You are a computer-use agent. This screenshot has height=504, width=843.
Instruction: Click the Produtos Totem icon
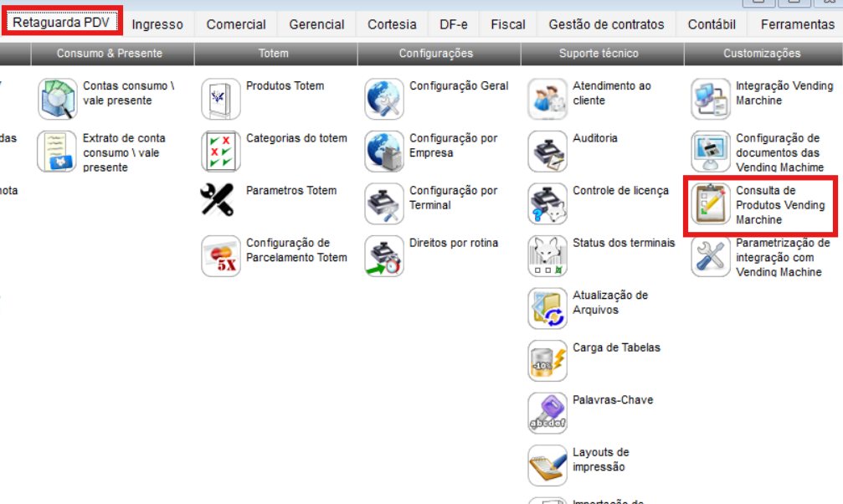[221, 100]
